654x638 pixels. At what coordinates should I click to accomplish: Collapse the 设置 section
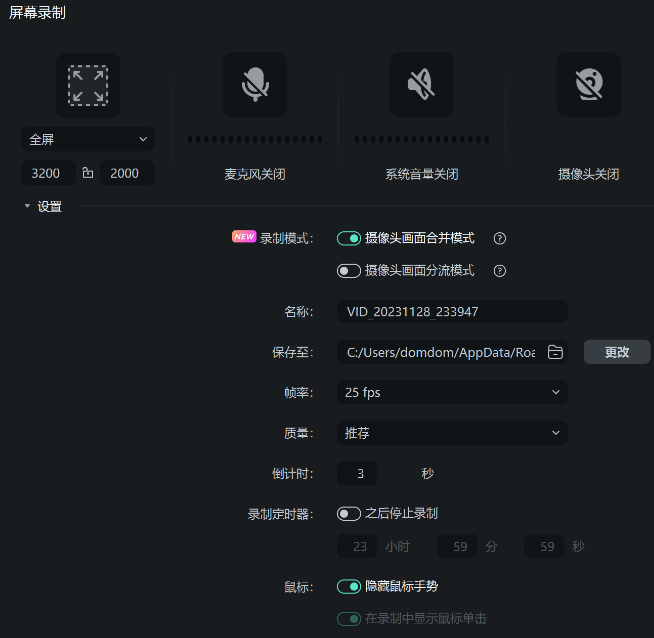pos(28,206)
